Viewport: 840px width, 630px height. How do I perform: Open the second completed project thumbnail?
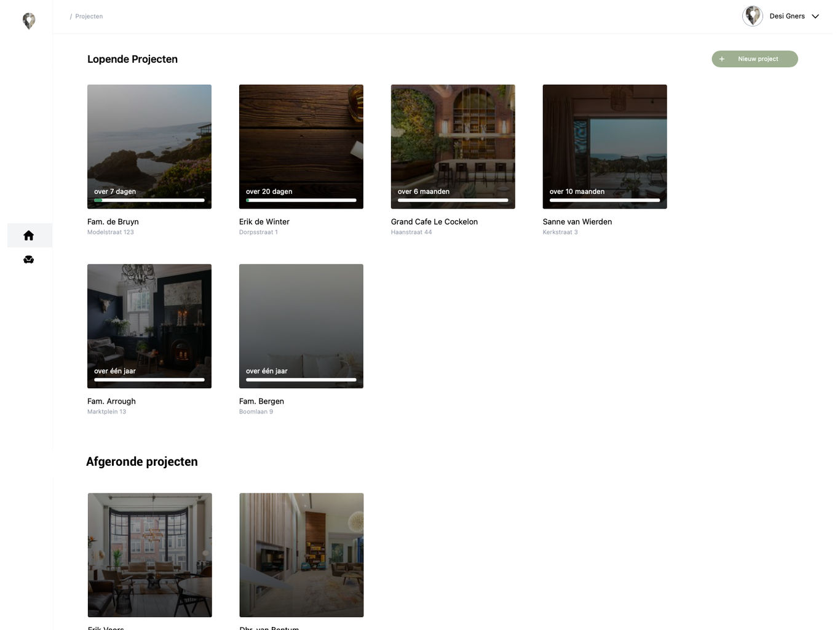[x=302, y=555]
